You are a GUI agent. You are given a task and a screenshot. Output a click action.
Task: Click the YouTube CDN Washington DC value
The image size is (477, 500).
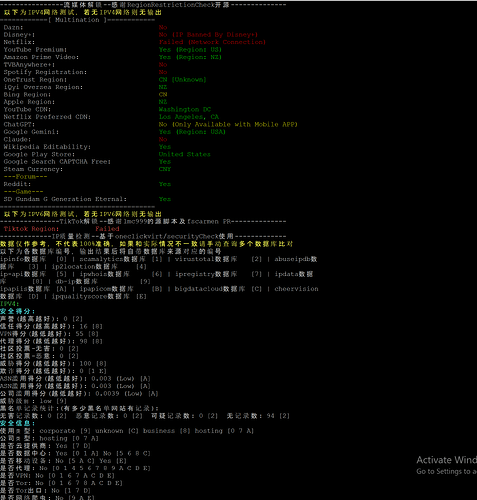pos(185,109)
